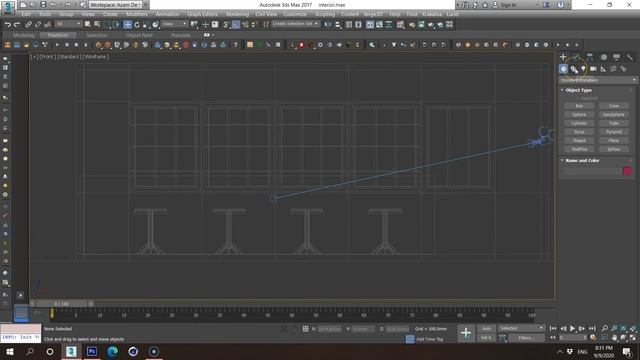This screenshot has width=640, height=360.
Task: Open the Utilities wrench panel tab
Action: pos(630,57)
